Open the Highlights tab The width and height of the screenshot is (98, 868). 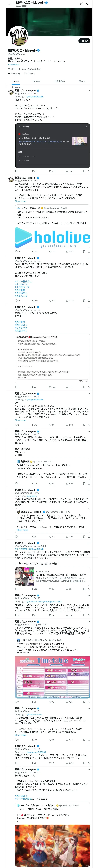[60, 81]
